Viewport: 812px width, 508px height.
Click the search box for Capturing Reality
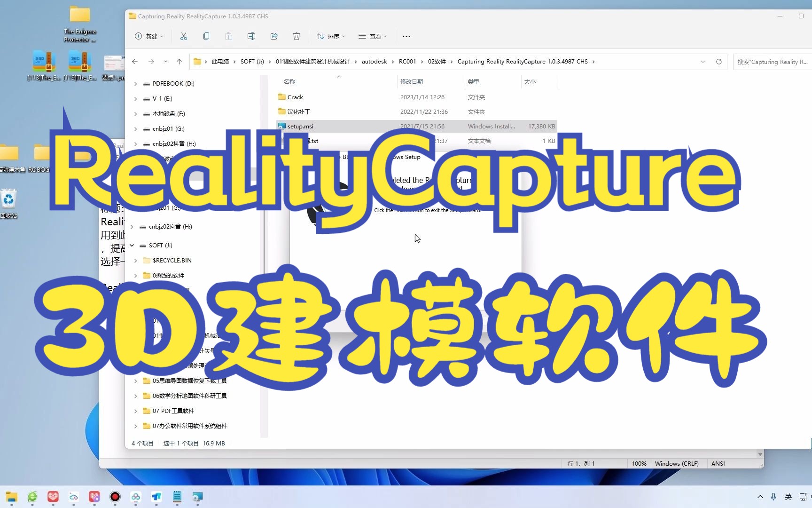pos(772,62)
